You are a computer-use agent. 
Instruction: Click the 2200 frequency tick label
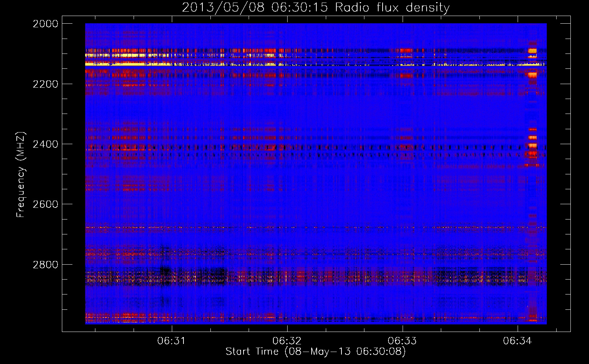pyautogui.click(x=46, y=84)
